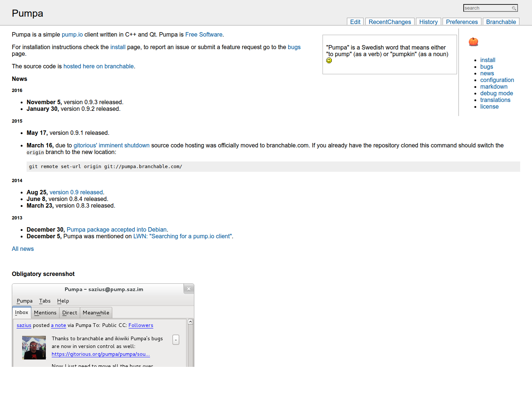
Task: Follow the gitorious' imminent shutdown link
Action: point(112,145)
